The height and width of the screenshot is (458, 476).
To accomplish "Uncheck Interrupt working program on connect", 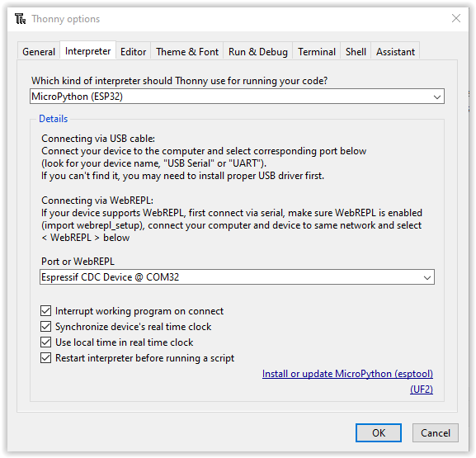I will tap(45, 311).
